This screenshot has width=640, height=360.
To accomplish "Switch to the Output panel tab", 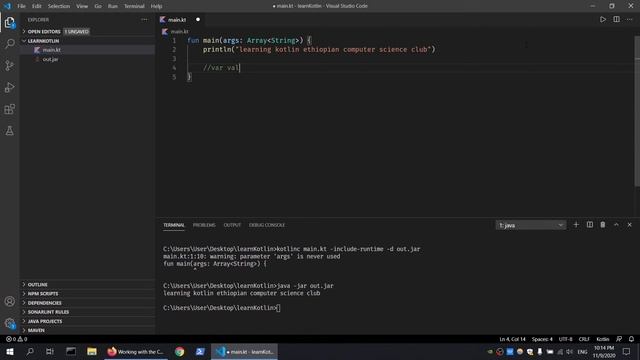I will 232,225.
